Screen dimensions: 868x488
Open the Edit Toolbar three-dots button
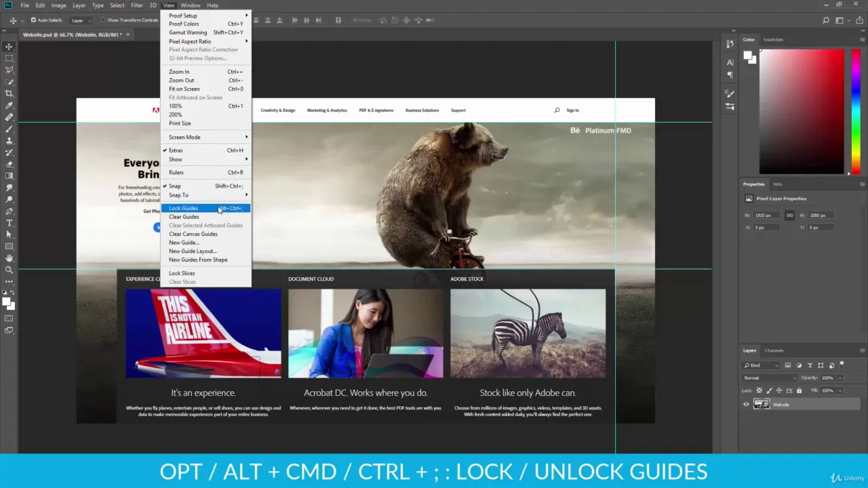pyautogui.click(x=9, y=282)
